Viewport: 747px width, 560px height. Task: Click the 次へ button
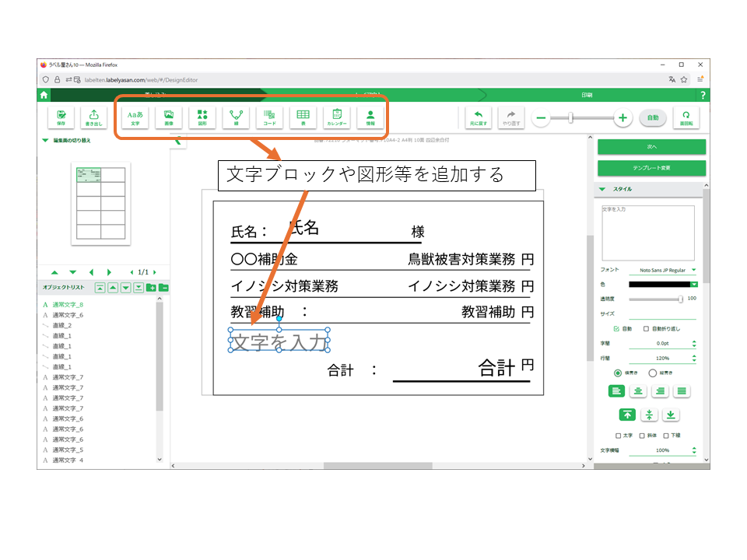(x=651, y=146)
